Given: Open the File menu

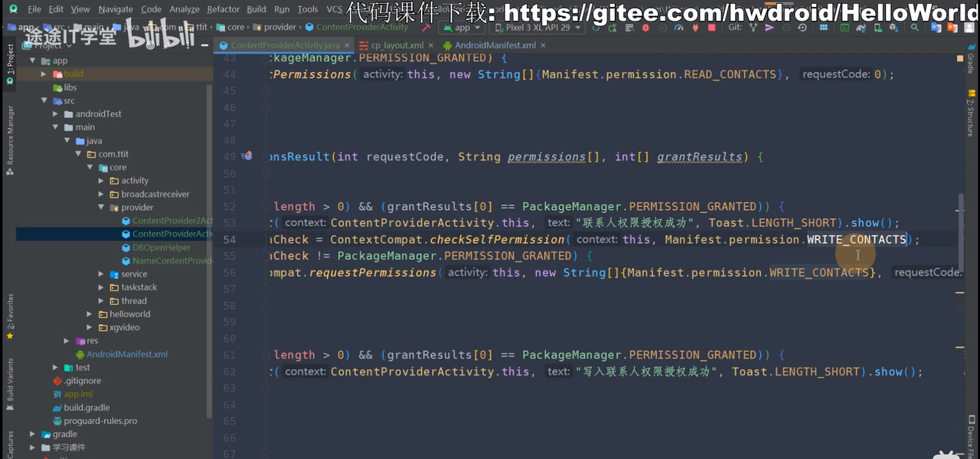Looking at the screenshot, I should point(34,9).
